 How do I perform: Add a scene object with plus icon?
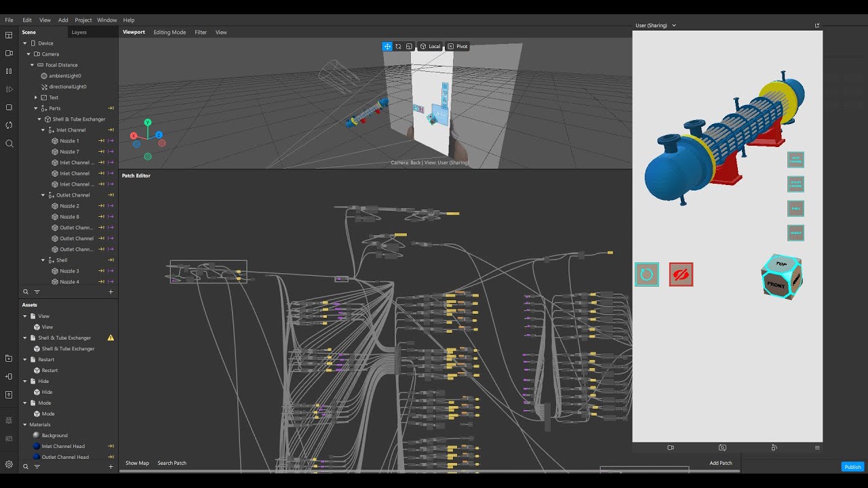111,292
